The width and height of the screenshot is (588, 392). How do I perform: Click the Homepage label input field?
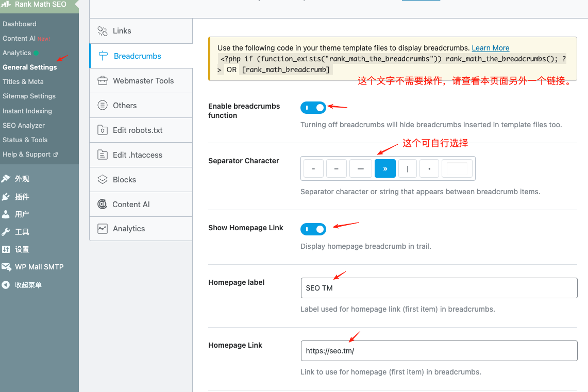click(439, 288)
